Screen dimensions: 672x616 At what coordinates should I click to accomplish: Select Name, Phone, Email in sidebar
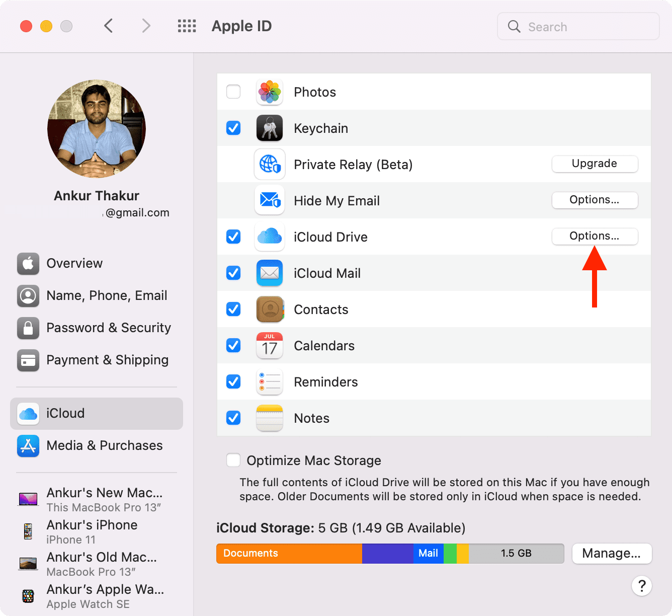[97, 296]
